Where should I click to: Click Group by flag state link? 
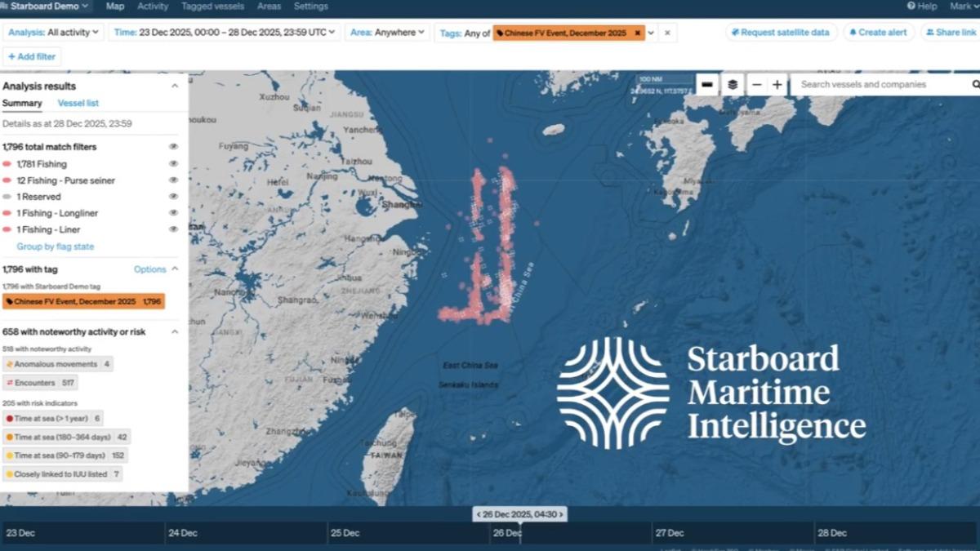click(x=56, y=247)
